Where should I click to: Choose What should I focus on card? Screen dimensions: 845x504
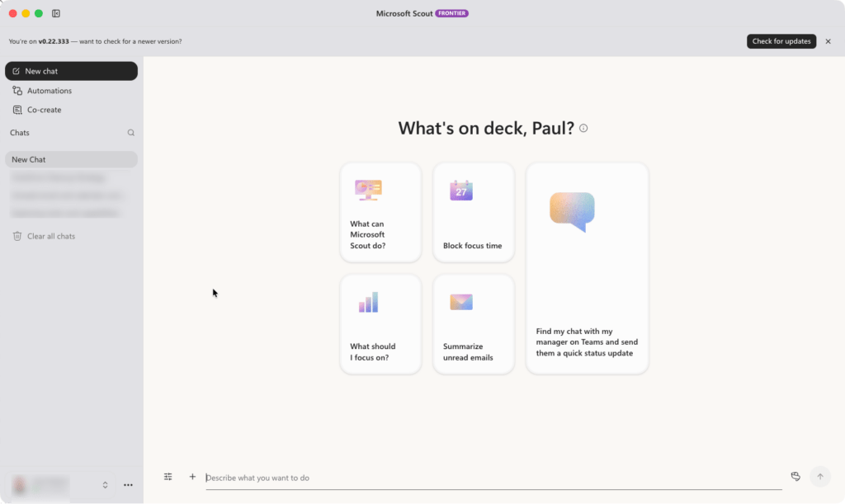coord(380,325)
